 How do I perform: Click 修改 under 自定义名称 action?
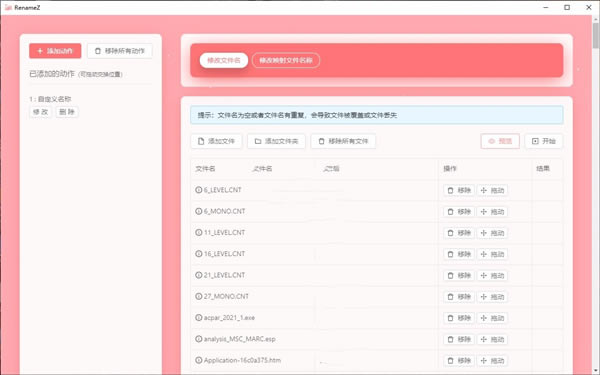(41, 112)
